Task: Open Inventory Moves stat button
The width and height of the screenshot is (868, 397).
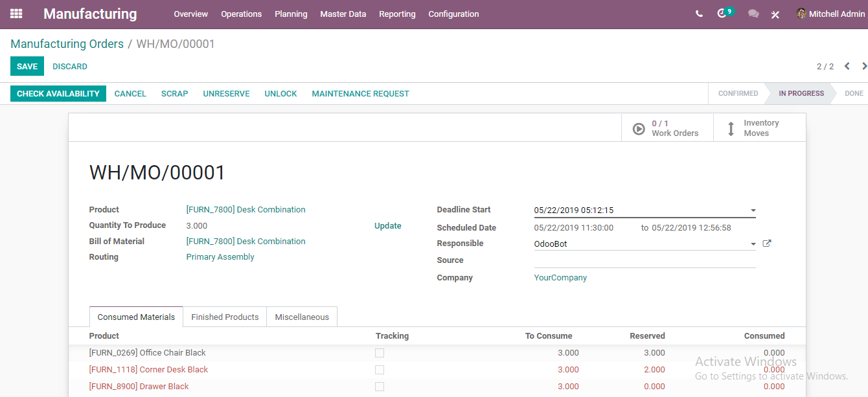Action: [x=759, y=128]
